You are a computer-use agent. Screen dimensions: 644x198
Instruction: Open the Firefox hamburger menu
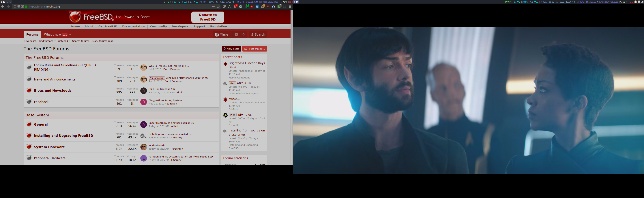[290, 7]
